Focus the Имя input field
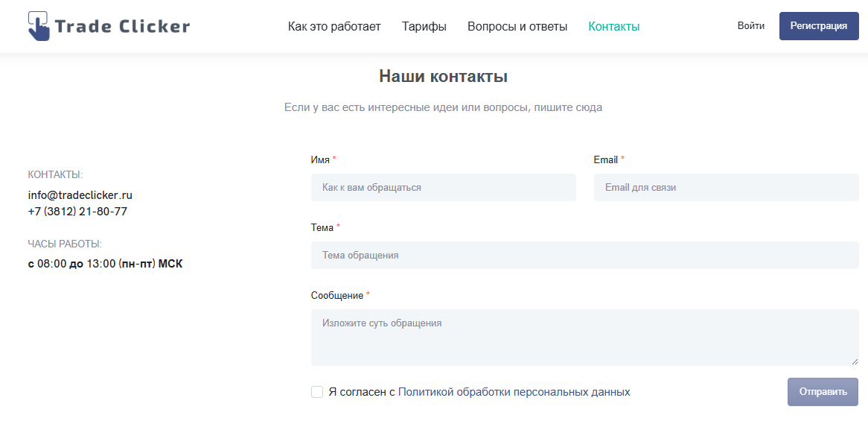 (x=444, y=187)
